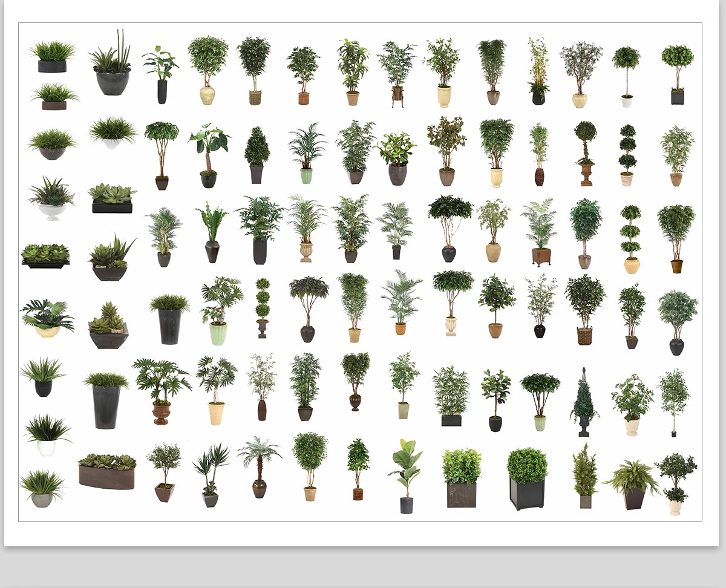This screenshot has height=588, width=726.
Task: Select the ball topiary in black square pot
Action: point(677,74)
